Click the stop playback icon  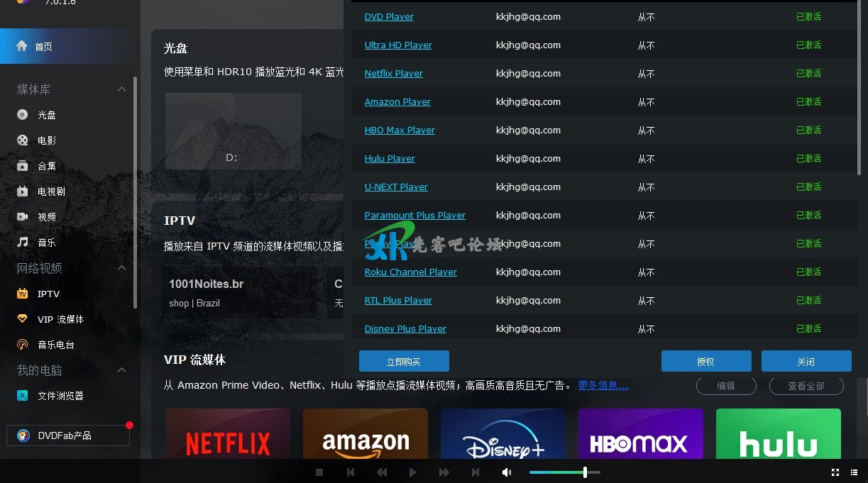pyautogui.click(x=319, y=472)
